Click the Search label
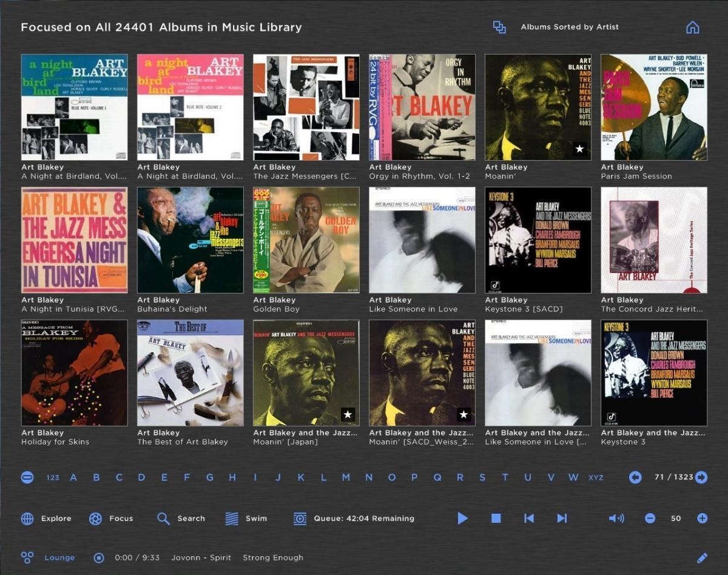Screen dimensions: 728x575 coord(191,519)
